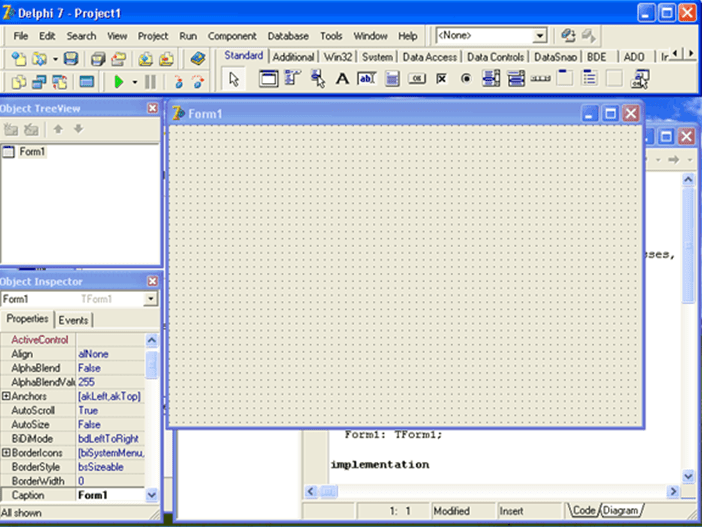Open the Component menu
702x527 pixels.
(x=232, y=36)
